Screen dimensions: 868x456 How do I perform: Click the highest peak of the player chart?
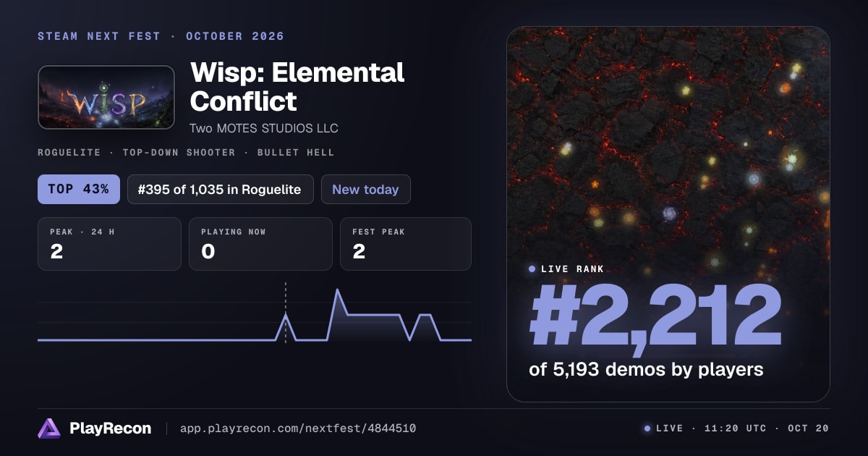point(337,291)
